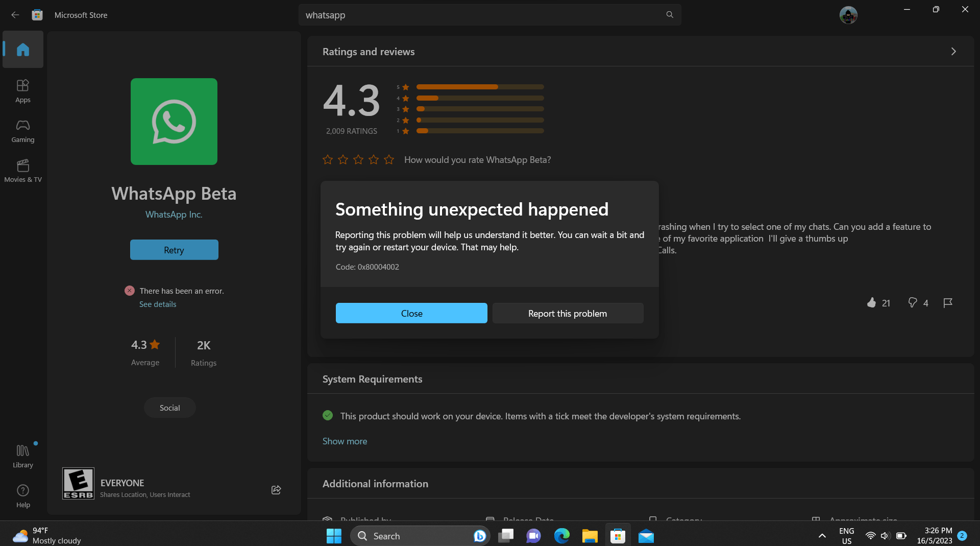Click the search magnifier icon

point(670,15)
